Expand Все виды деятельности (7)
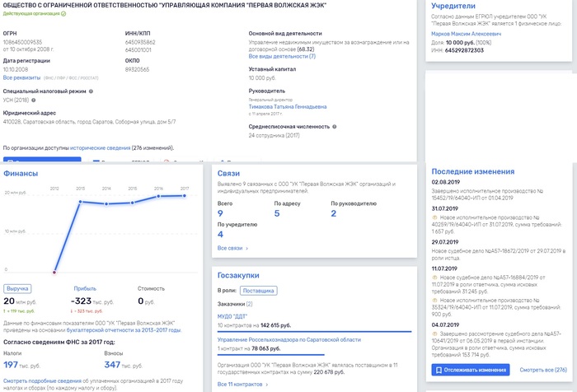Image resolution: width=577 pixels, height=392 pixels. click(281, 56)
